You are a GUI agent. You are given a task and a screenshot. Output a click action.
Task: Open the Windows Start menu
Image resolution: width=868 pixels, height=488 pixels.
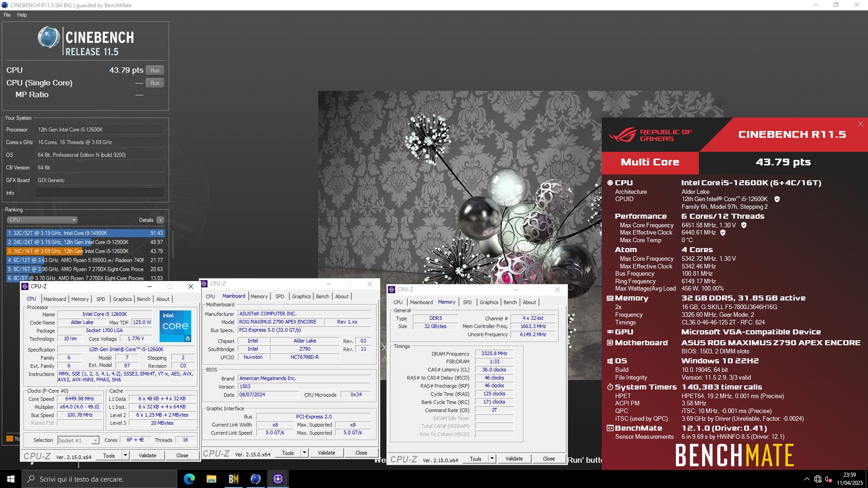point(11,479)
